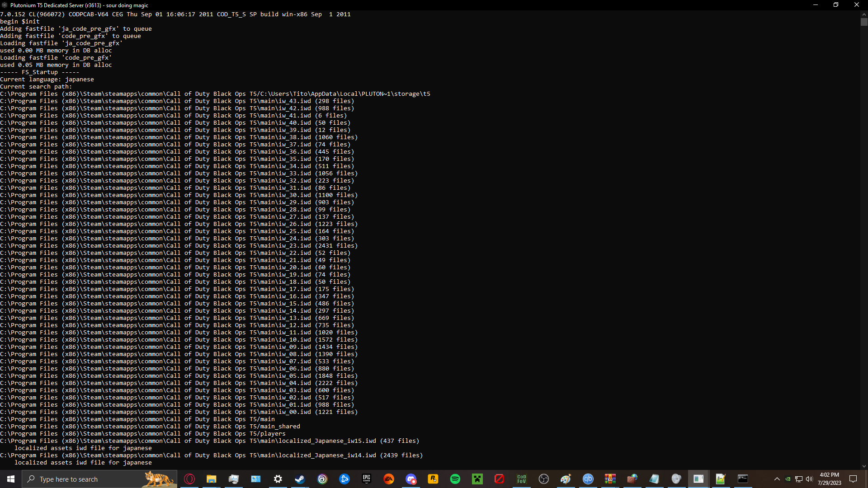Click the console scrollbar up arrow
Viewport: 868px width, 488px height.
pyautogui.click(x=864, y=14)
